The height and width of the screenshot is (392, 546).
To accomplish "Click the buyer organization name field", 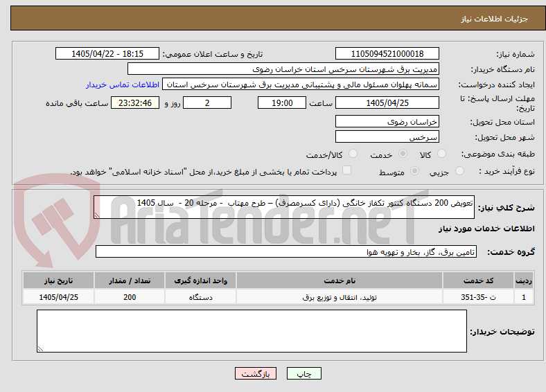I will 283,69.
